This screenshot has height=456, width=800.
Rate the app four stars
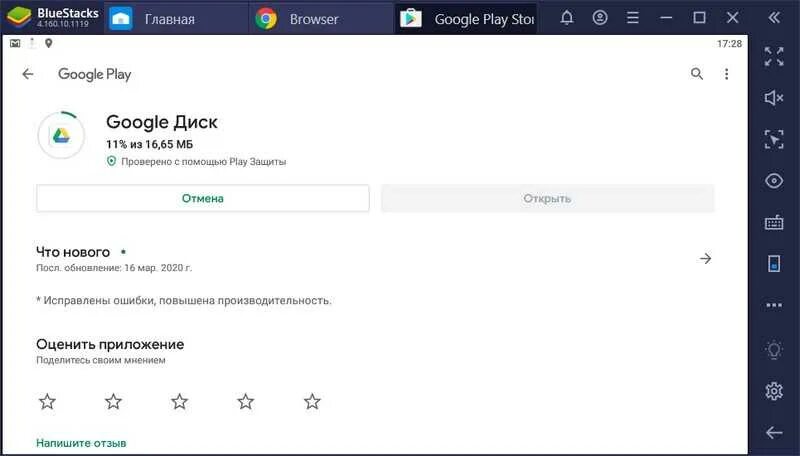246,401
